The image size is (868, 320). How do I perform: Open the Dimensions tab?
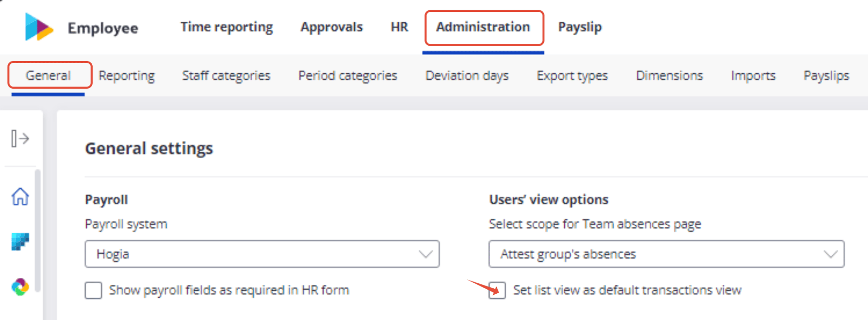(670, 76)
